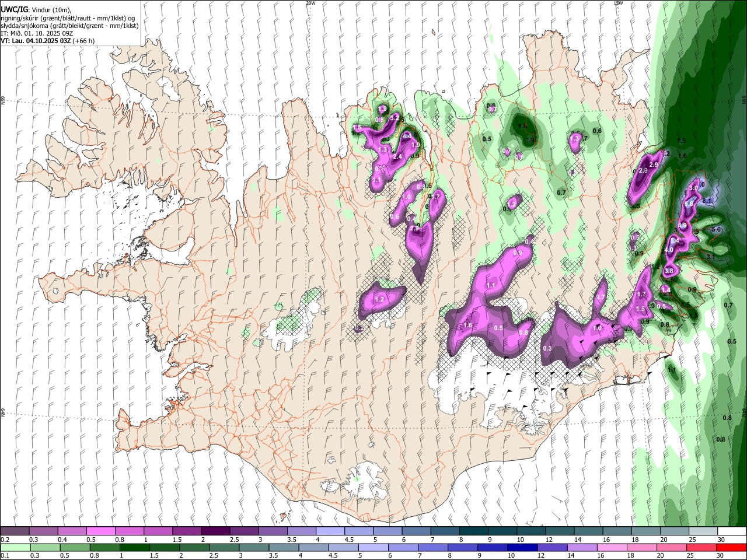Viewport: 747px width, 560px height.
Task: Select the royal blue 9 swatch in lower scale
Action: click(x=493, y=548)
